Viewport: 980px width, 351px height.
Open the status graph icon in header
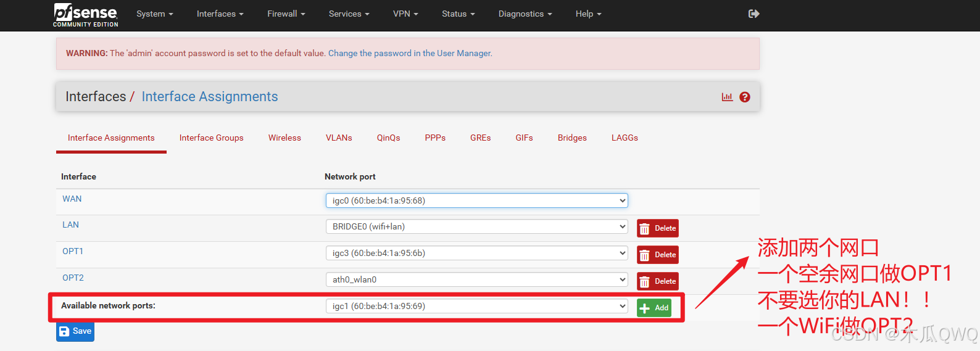click(x=728, y=97)
